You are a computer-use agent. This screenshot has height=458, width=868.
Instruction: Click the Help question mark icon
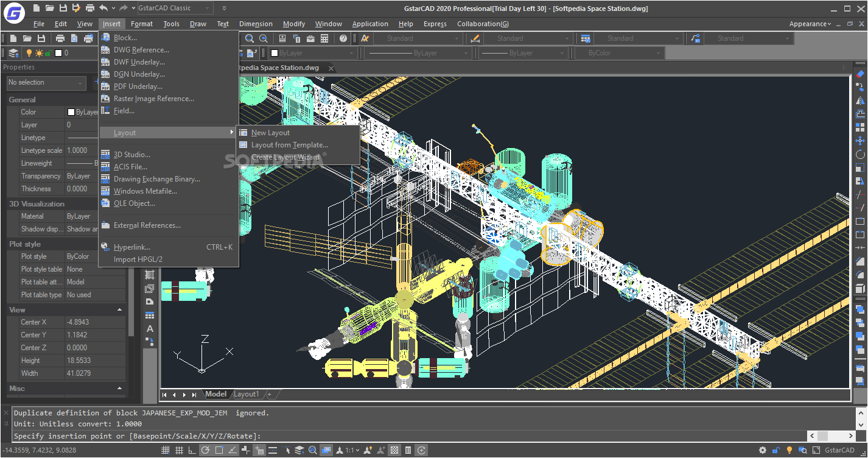tap(343, 38)
